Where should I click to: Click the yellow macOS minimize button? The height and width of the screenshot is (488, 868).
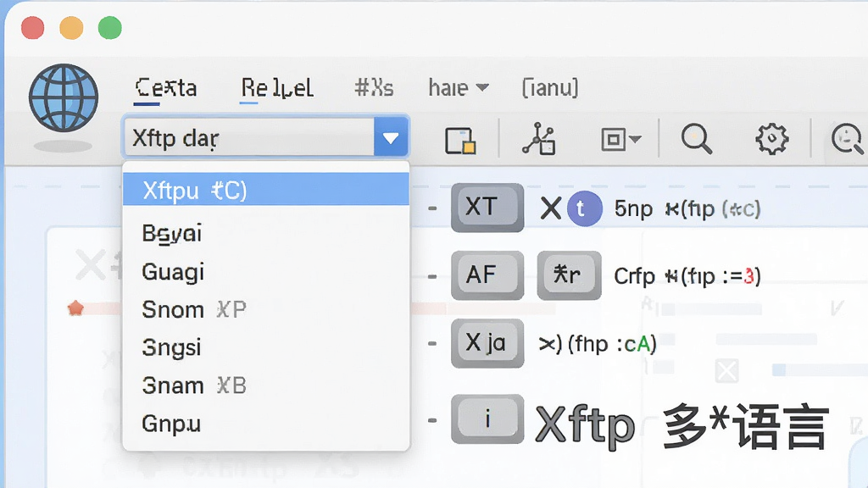[71, 28]
